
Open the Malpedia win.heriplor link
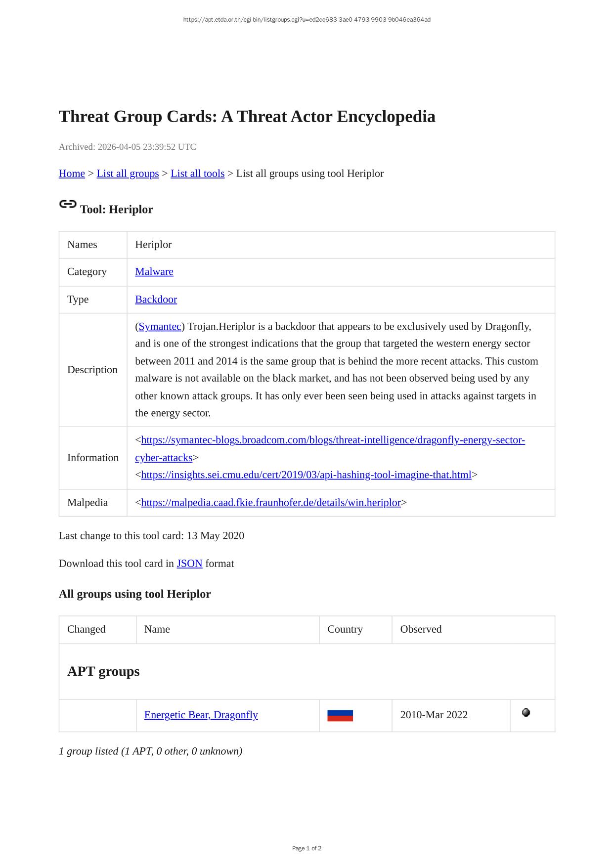pyautogui.click(x=271, y=503)
